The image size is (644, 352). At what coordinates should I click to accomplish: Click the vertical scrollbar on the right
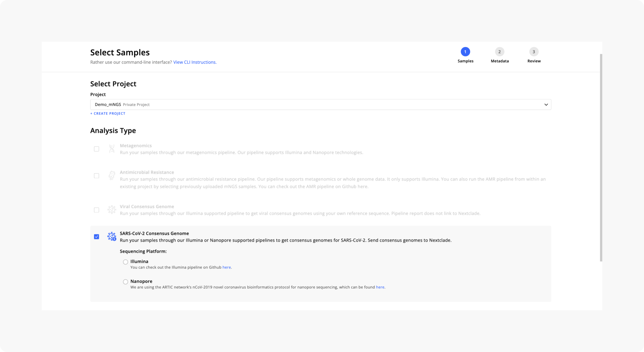tap(601, 157)
